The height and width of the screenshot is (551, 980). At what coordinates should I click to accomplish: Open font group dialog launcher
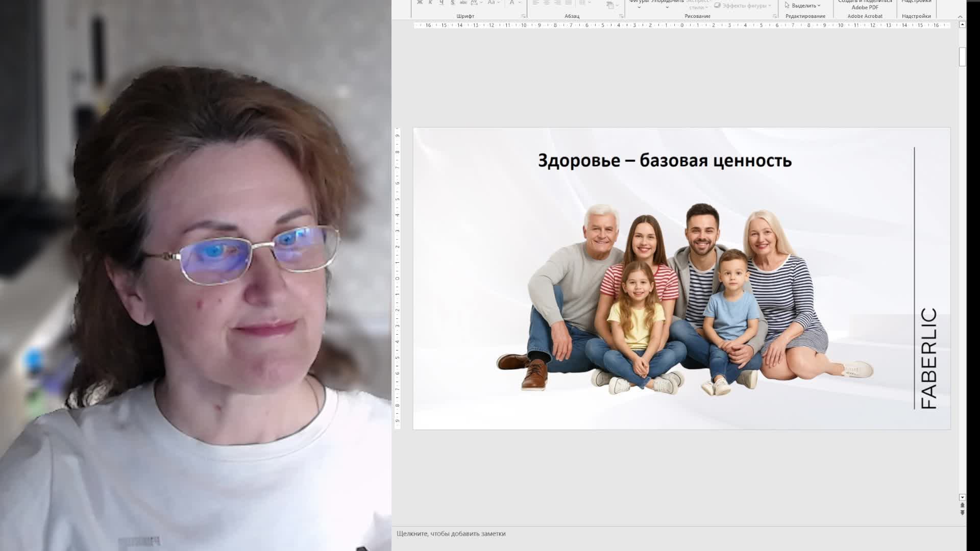[523, 16]
